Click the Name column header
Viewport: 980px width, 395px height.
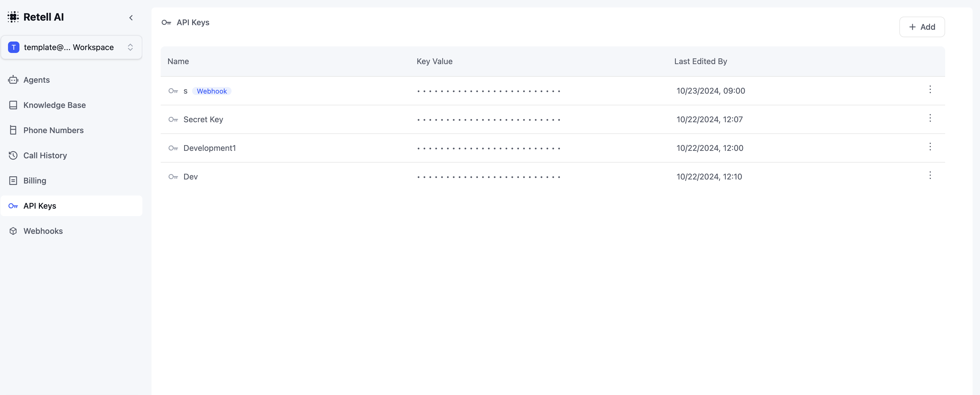pos(178,61)
